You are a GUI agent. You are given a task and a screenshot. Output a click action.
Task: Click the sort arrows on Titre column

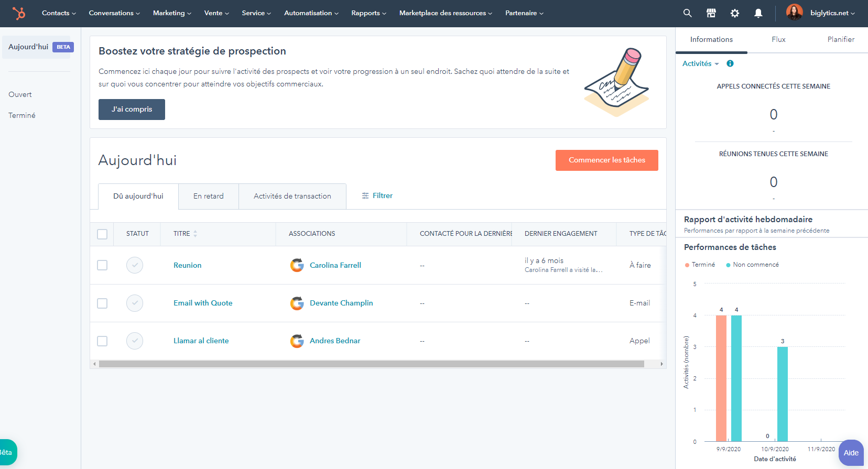coord(195,234)
